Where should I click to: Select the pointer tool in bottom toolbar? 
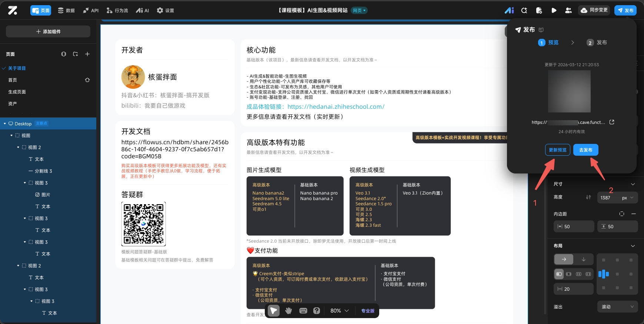[x=274, y=311]
